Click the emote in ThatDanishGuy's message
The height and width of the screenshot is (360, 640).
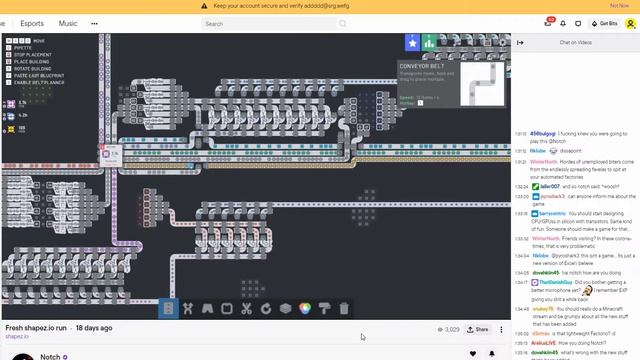[587, 290]
